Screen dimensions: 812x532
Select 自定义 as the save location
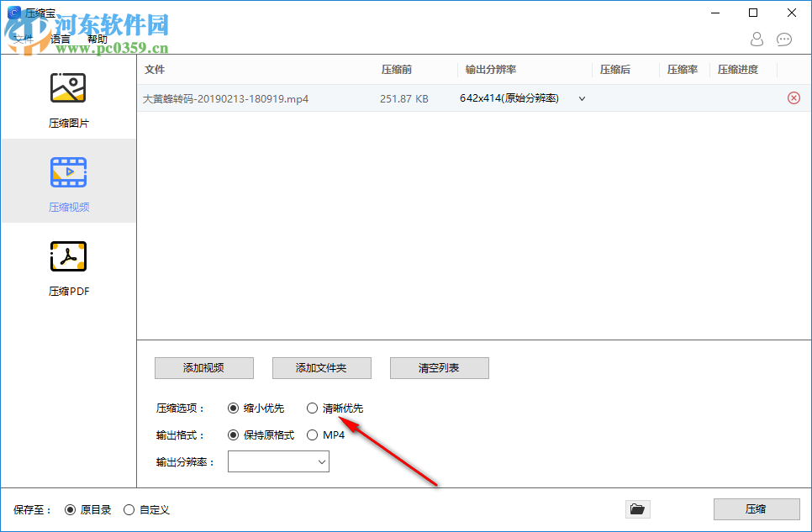(129, 509)
